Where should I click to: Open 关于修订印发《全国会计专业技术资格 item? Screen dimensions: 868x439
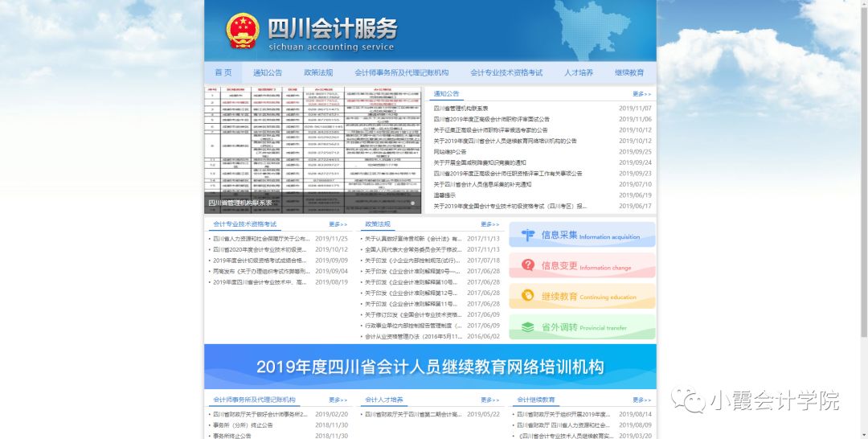click(413, 314)
